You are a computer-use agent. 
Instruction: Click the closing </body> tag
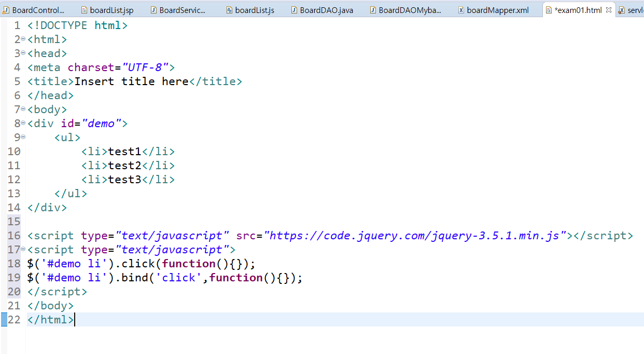[51, 306]
